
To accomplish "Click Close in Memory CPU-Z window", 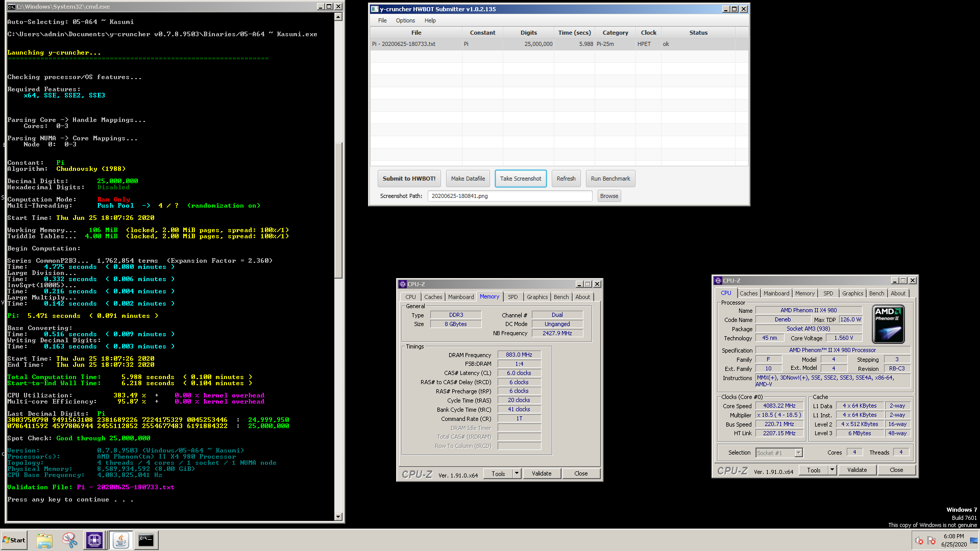I will [581, 473].
